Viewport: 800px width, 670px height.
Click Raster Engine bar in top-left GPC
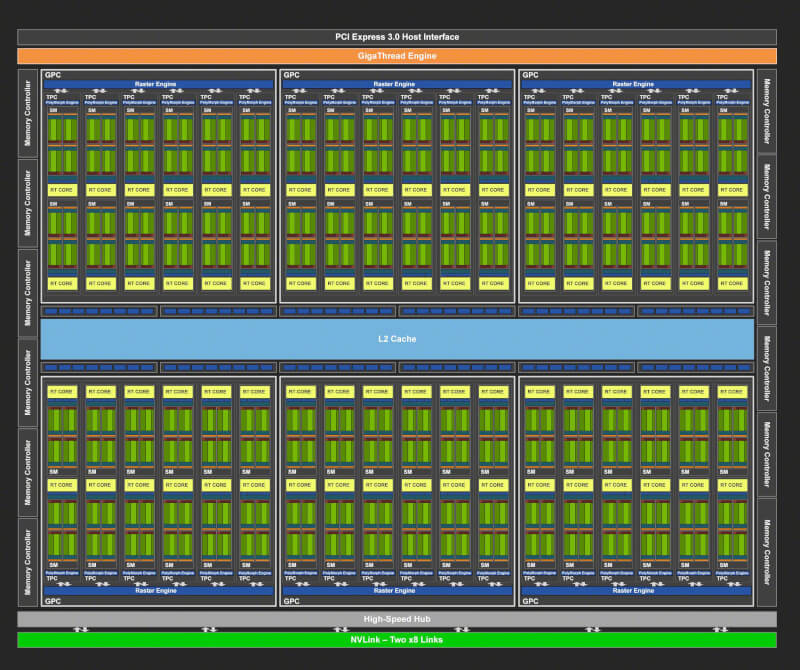point(158,84)
